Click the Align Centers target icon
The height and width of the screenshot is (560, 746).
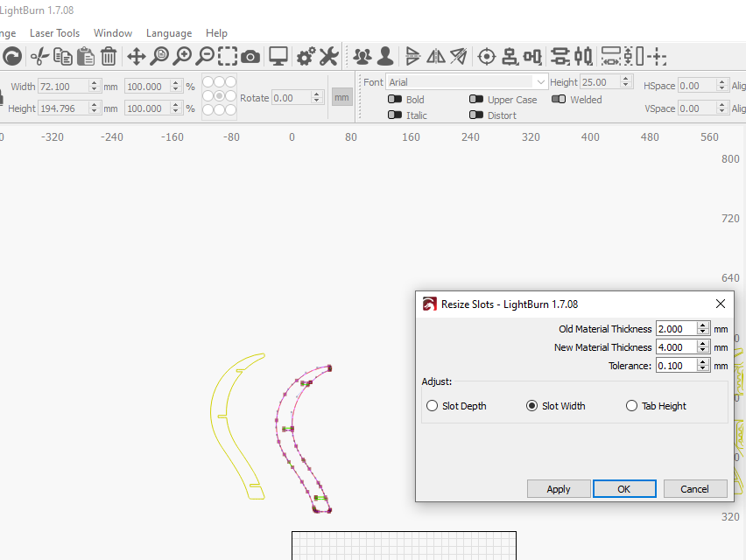click(x=486, y=57)
